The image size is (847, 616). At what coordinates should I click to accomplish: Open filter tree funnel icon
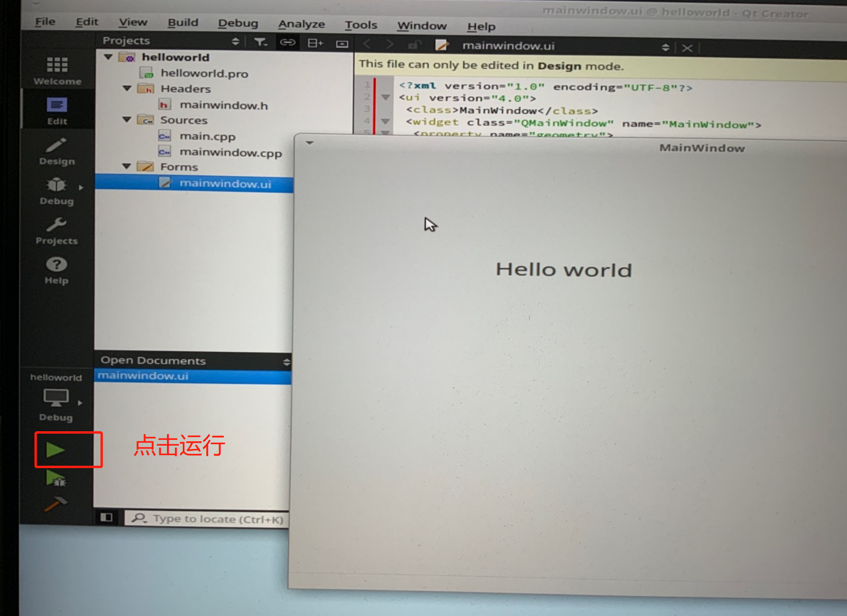(260, 42)
